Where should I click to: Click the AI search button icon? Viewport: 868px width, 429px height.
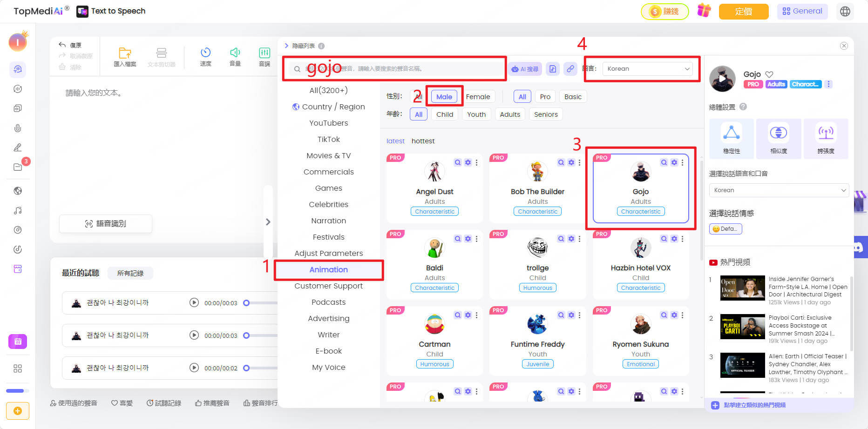pos(525,69)
